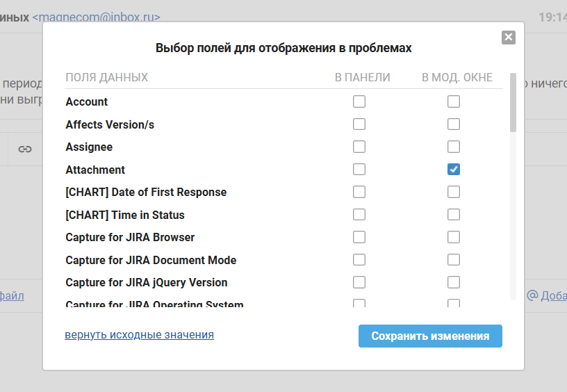Click the Доба link at right edge
This screenshot has height=392, width=567.
tap(554, 296)
